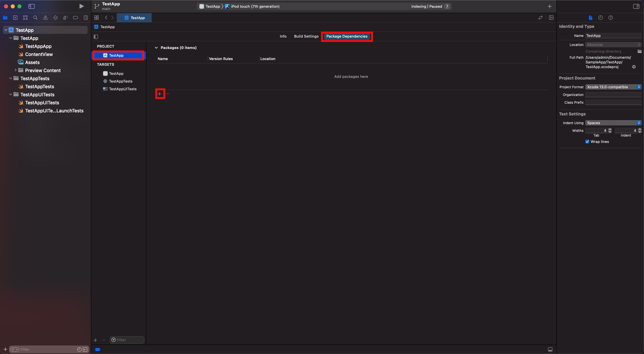Select the TestAppUITests target

click(120, 89)
